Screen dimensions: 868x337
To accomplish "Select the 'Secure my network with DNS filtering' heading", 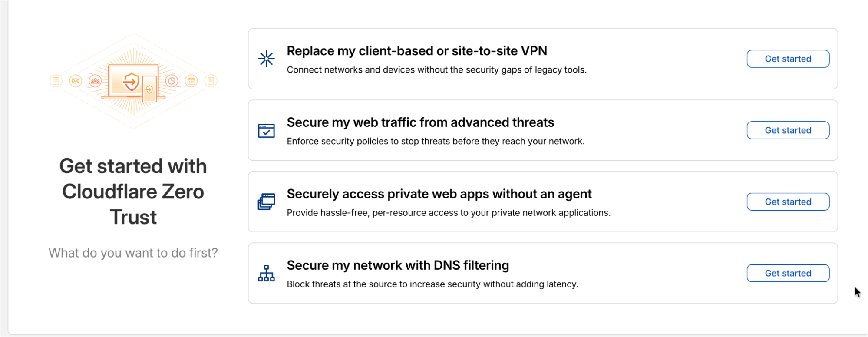I will tap(398, 265).
